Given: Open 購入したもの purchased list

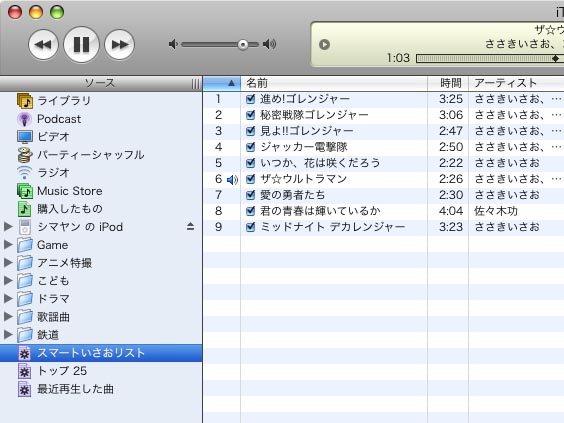Looking at the screenshot, I should 60,209.
